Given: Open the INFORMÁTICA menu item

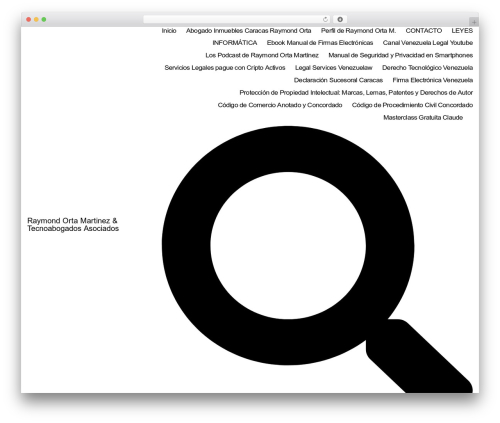Looking at the screenshot, I should pyautogui.click(x=235, y=43).
